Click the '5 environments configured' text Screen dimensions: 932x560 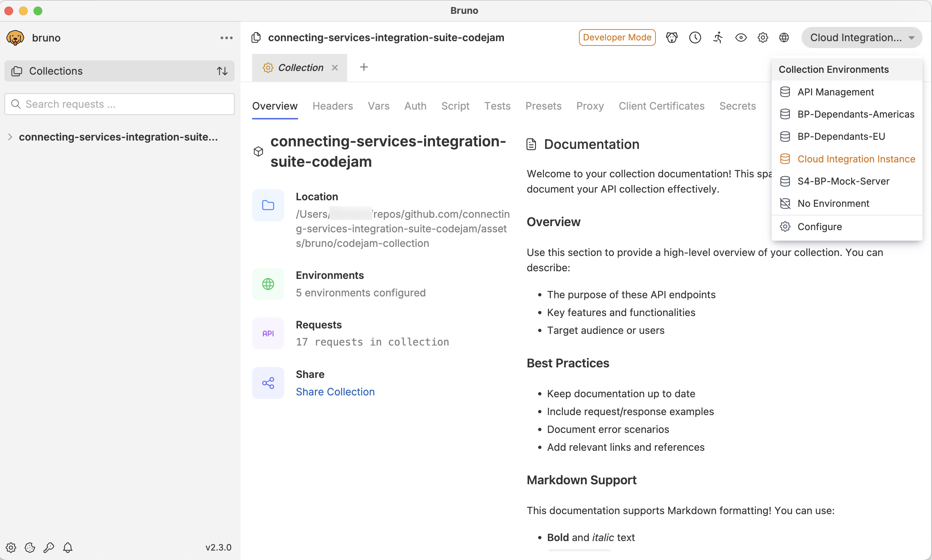click(x=360, y=293)
